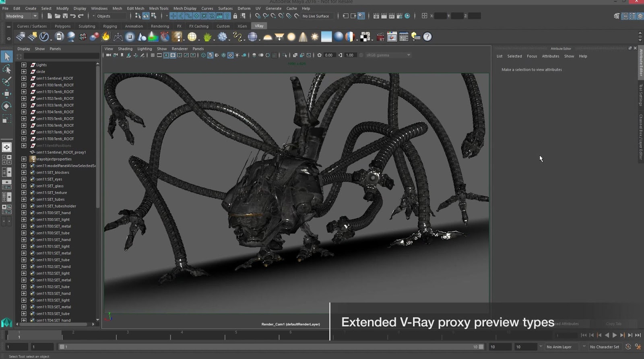Click the V-Ray cone spotlight shelf icon
This screenshot has width=644, height=359.
(x=303, y=37)
